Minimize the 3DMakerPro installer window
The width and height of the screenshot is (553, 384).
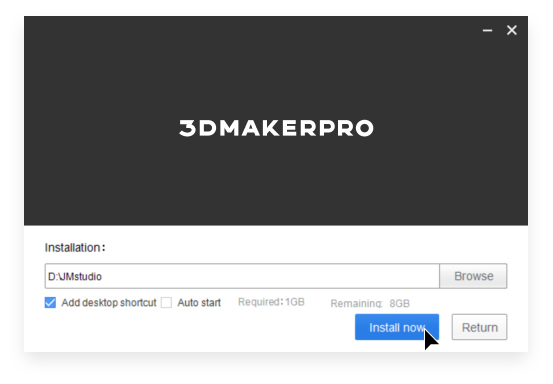(487, 30)
